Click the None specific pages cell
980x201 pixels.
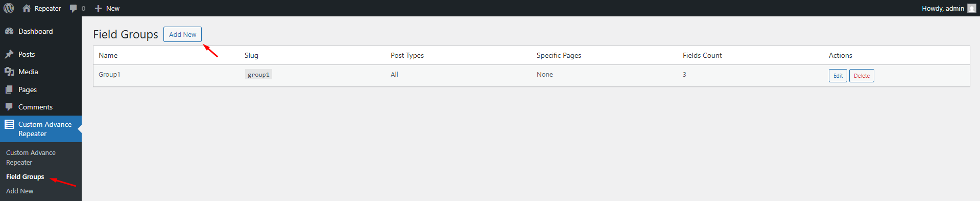pyautogui.click(x=544, y=74)
